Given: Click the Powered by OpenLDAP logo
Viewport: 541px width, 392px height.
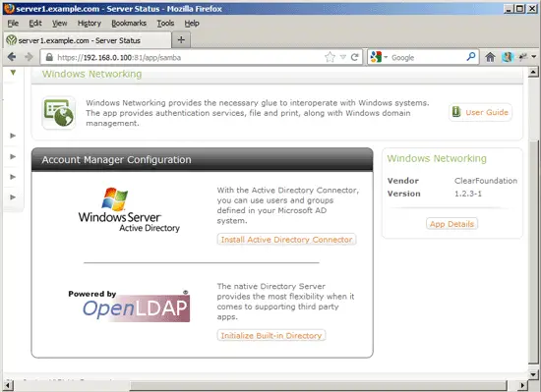Looking at the screenshot, I should point(129,306).
